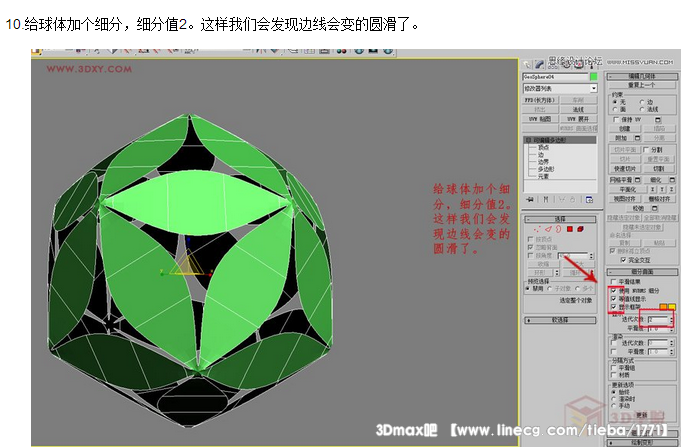Screen dimensions: 697x447
Task: Click the Z planarize axis button
Action: (672, 189)
